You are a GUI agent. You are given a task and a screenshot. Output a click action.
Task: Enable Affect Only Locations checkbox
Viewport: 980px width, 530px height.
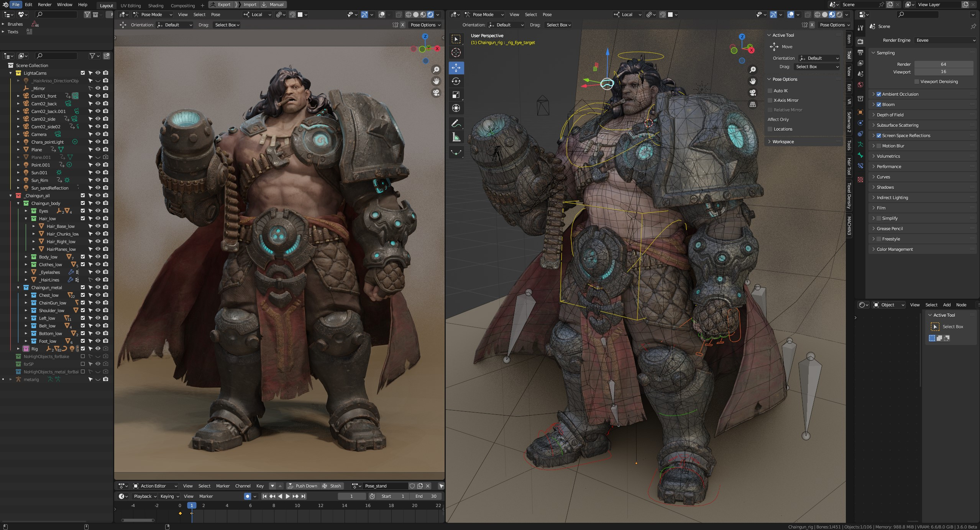point(770,129)
